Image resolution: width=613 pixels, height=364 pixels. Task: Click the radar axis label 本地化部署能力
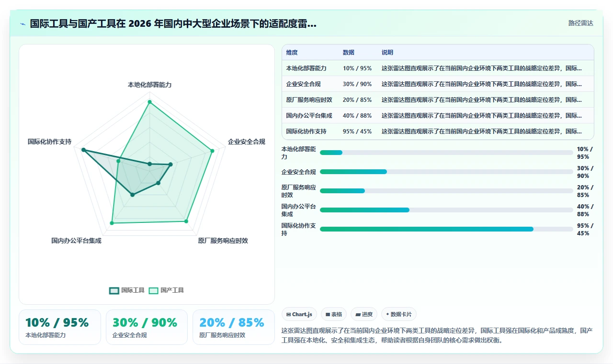149,85
